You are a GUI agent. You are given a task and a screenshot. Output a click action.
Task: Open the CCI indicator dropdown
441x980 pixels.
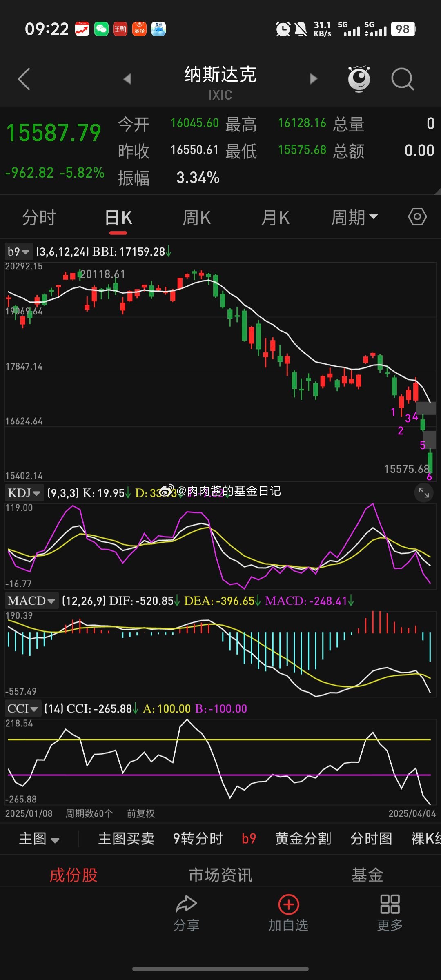22,708
